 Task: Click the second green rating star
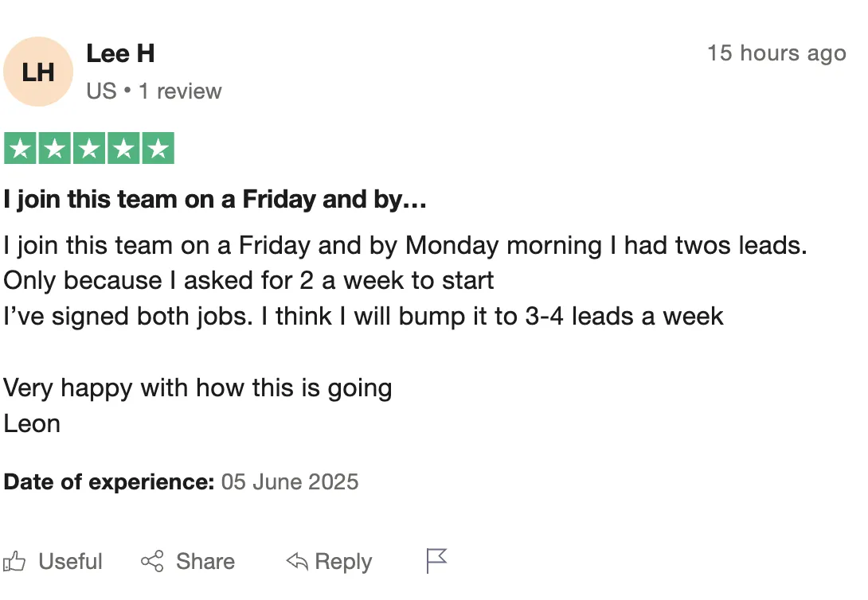click(54, 149)
